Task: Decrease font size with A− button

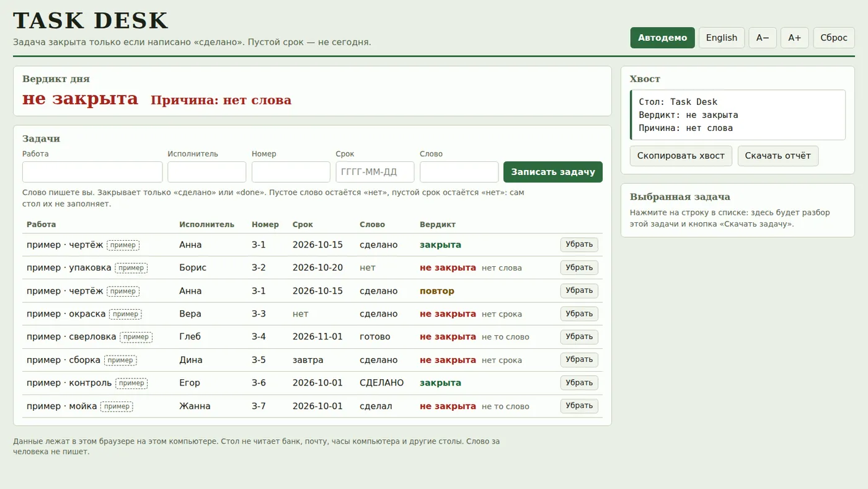Action: coord(763,38)
